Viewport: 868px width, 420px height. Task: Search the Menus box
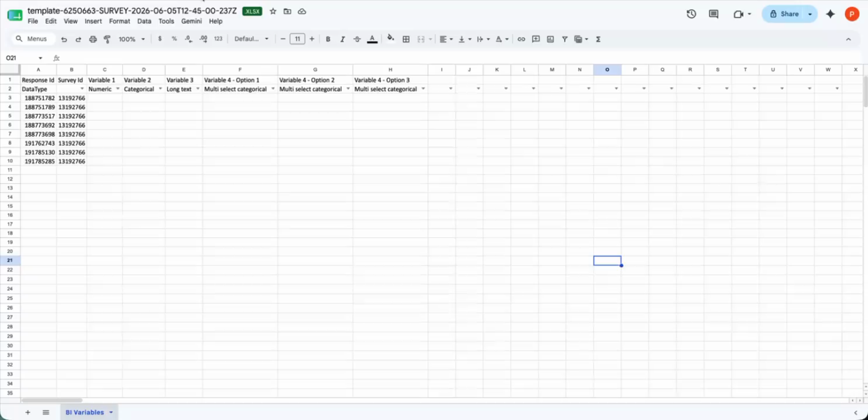click(x=33, y=39)
